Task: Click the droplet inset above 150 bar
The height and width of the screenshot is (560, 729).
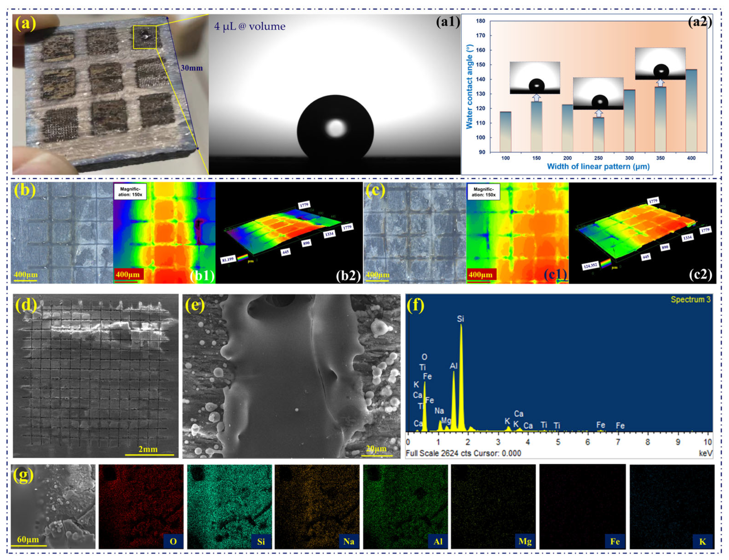Action: click(x=534, y=77)
